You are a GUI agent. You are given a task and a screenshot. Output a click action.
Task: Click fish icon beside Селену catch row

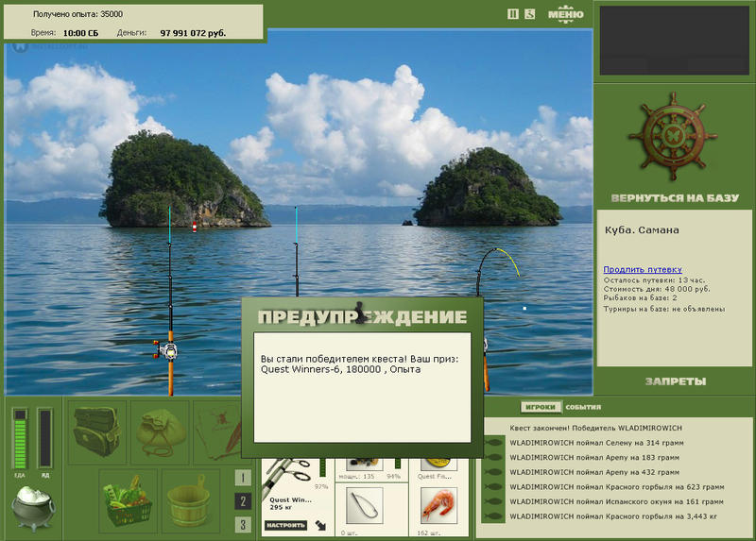493,443
